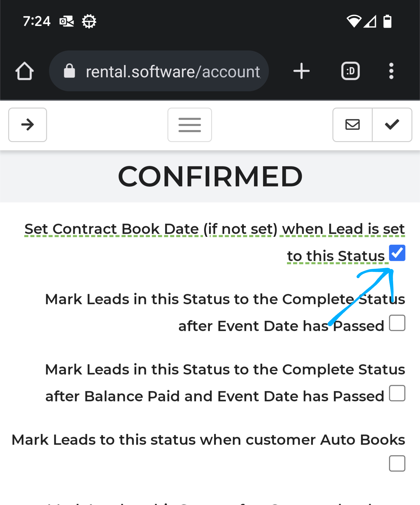Screen dimensions: 420x505
Task: Click the rental.software address bar
Action: pos(173,72)
